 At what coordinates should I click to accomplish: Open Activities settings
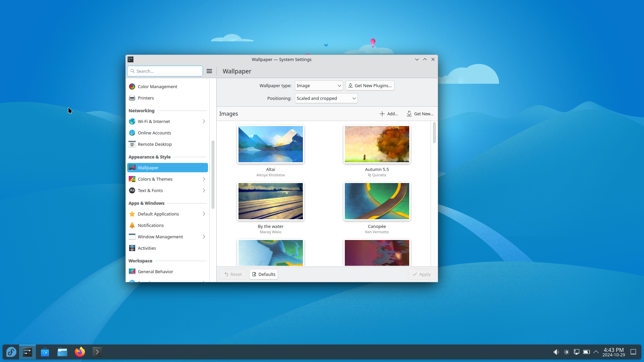point(167,248)
